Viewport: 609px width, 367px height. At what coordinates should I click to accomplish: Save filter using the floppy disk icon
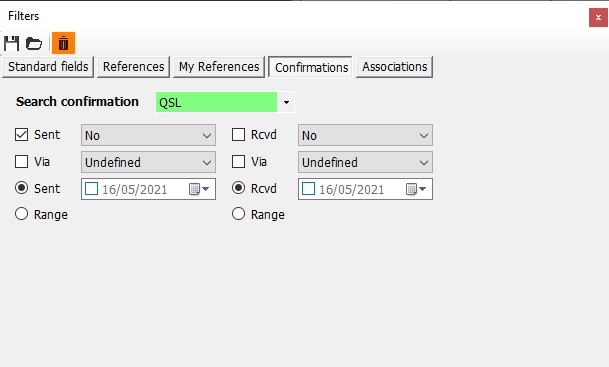point(12,43)
